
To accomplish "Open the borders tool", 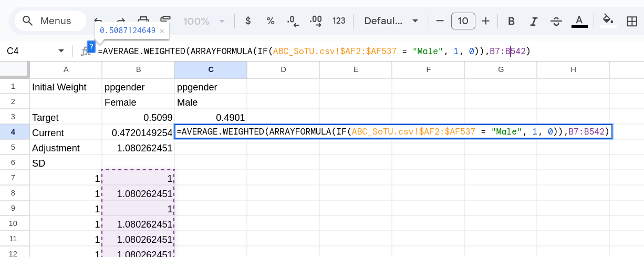I will (632, 21).
